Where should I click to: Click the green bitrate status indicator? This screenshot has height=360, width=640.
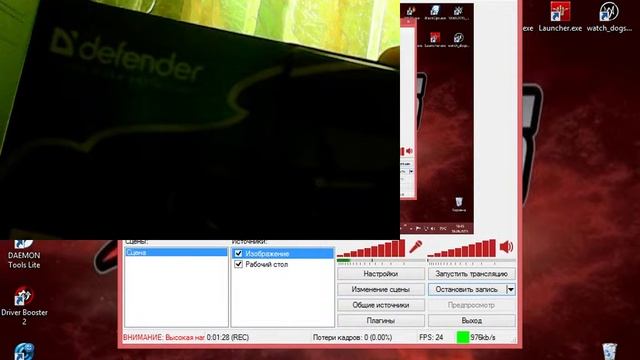(x=463, y=338)
